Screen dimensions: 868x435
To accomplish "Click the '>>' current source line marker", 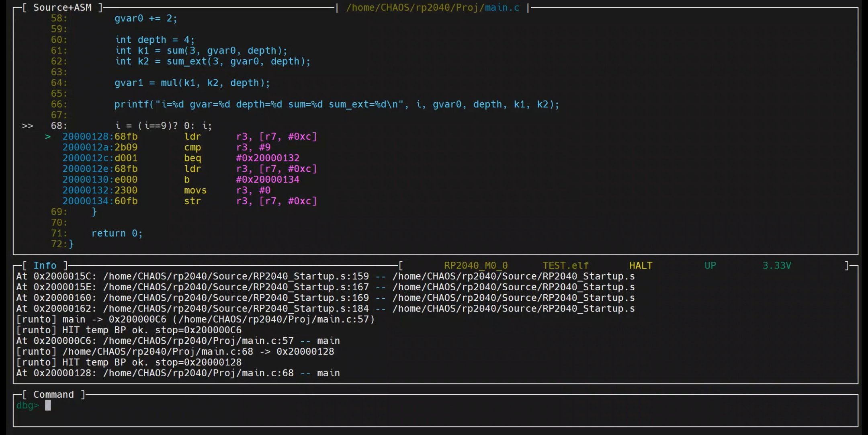I will 27,126.
